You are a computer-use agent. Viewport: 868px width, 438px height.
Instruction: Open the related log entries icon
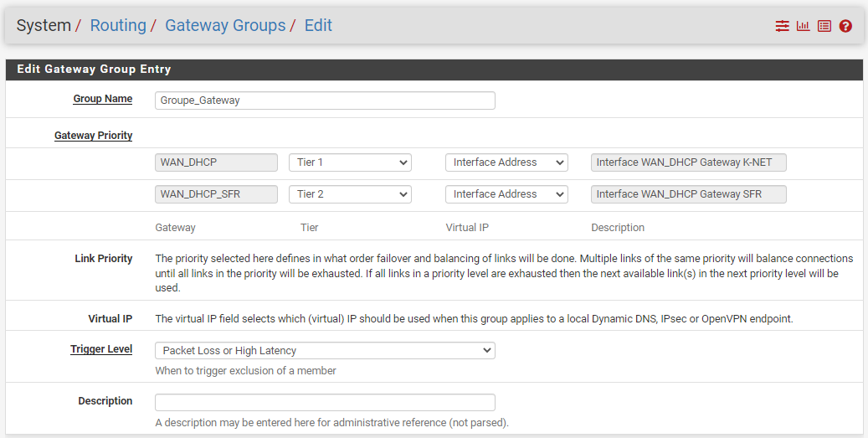pos(824,26)
